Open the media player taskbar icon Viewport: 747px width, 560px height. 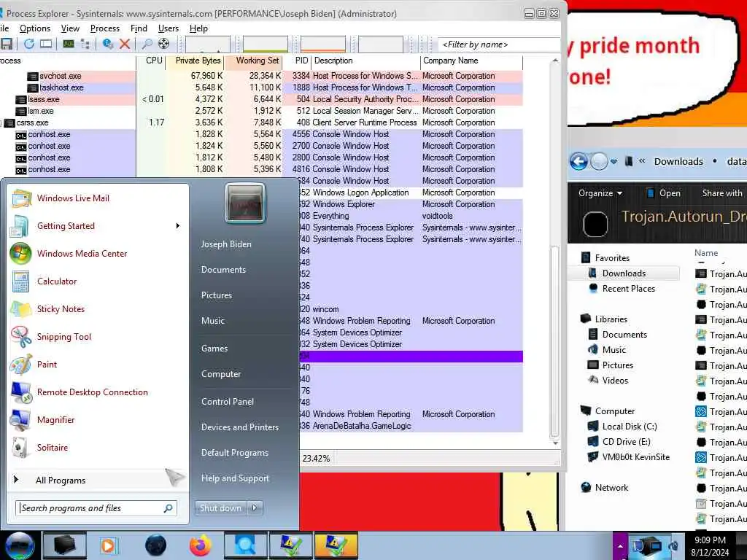coord(108,545)
